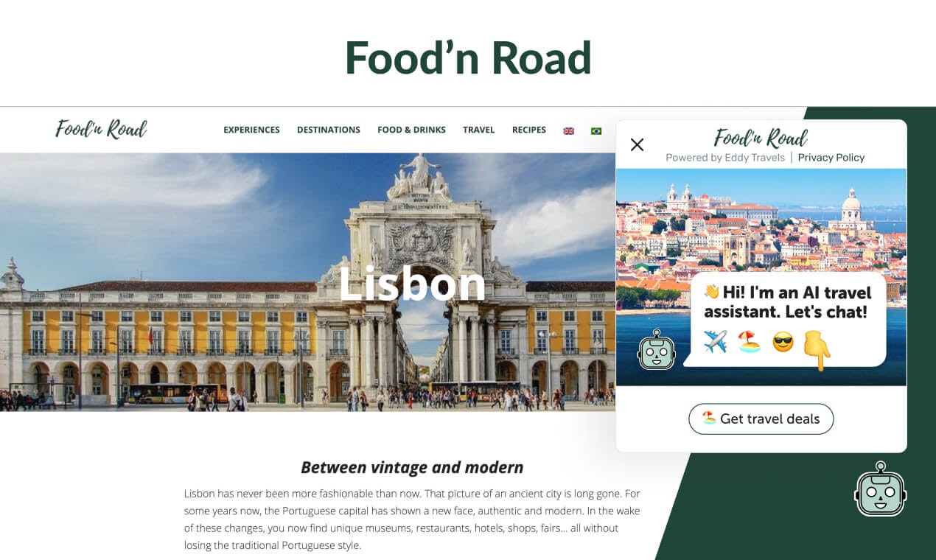This screenshot has width=936, height=560.
Task: Click the robot chat launcher icon
Action: 881,489
